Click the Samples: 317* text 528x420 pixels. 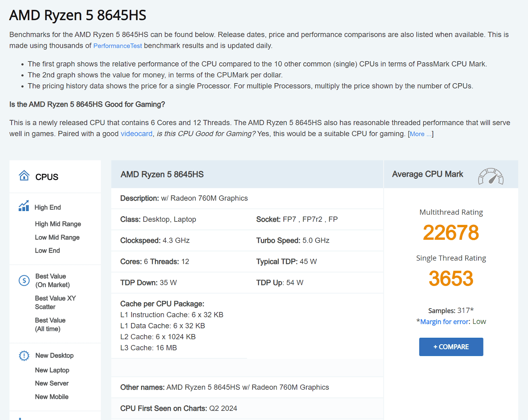click(x=451, y=310)
